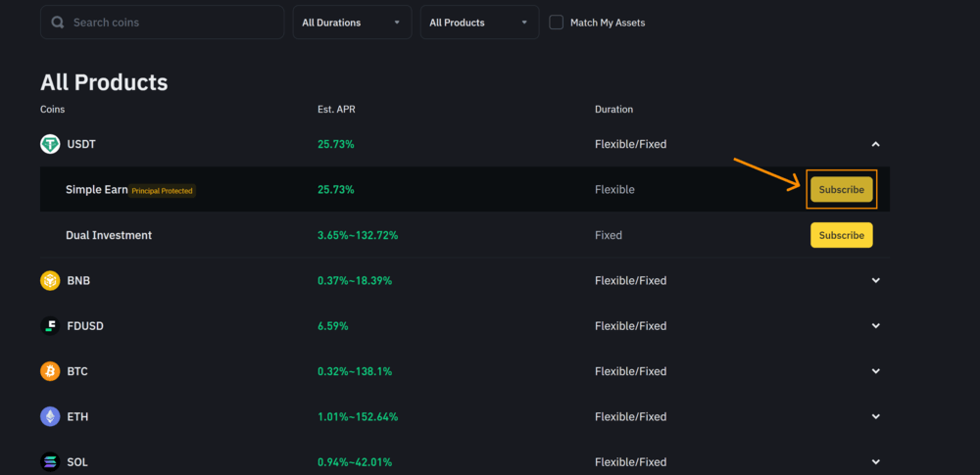980x475 pixels.
Task: Expand the SOL product row
Action: (876, 461)
